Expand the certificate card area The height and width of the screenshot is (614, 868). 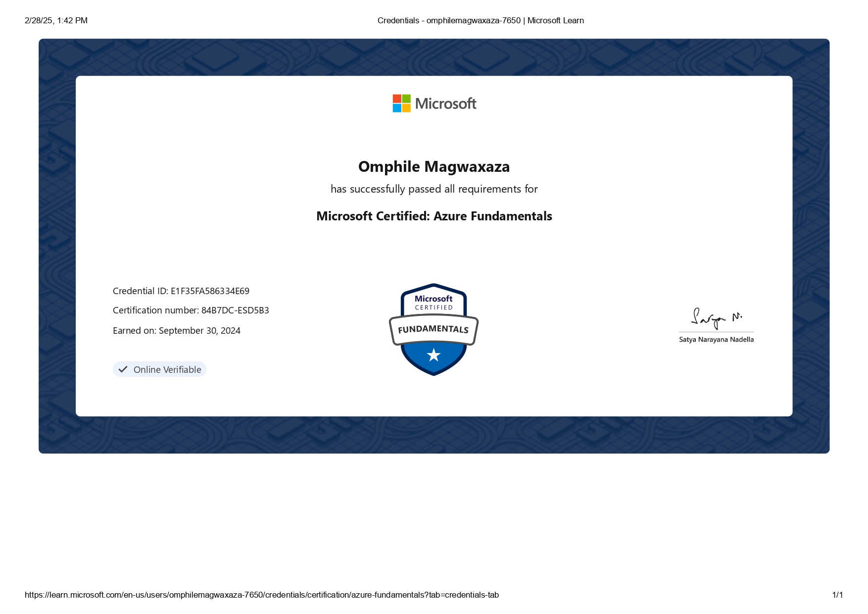coord(434,246)
